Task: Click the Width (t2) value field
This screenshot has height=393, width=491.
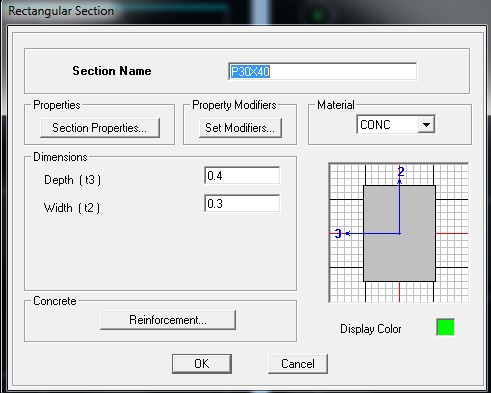Action: pyautogui.click(x=242, y=203)
